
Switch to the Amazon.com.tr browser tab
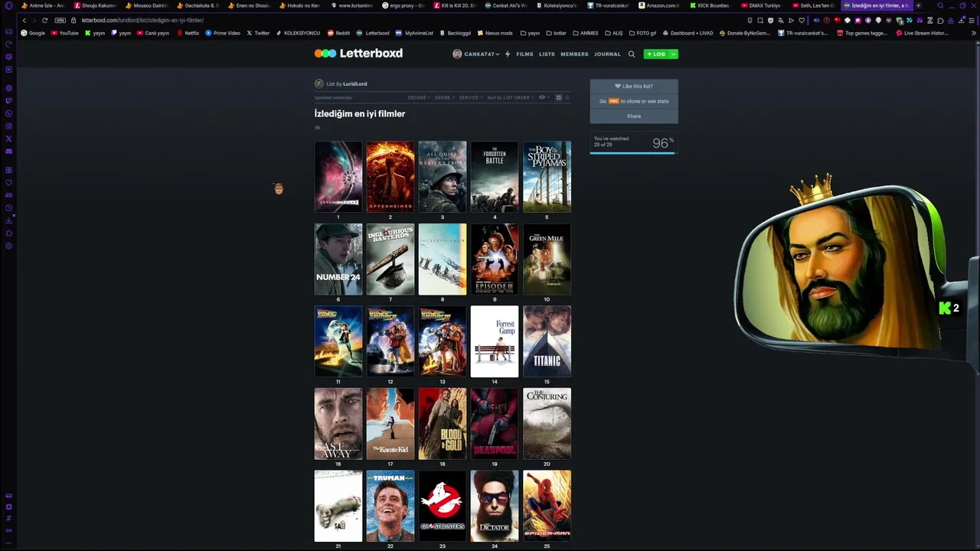click(x=659, y=5)
